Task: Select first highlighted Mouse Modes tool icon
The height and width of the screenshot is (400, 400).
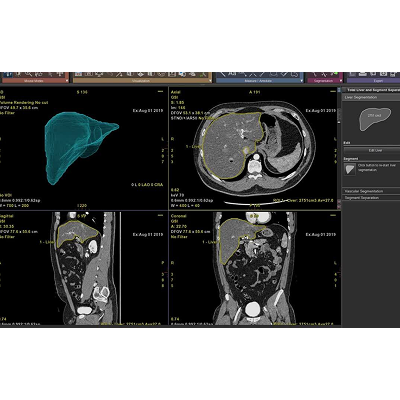Action: [9, 74]
